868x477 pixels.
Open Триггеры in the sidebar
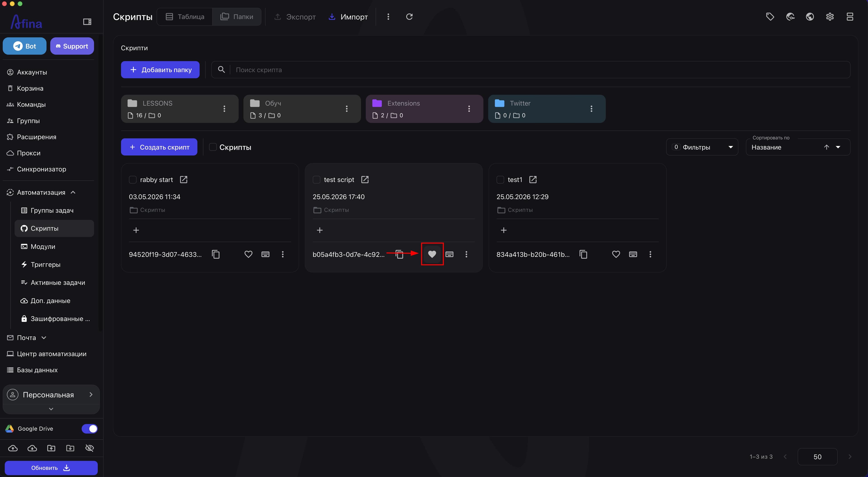pyautogui.click(x=45, y=264)
